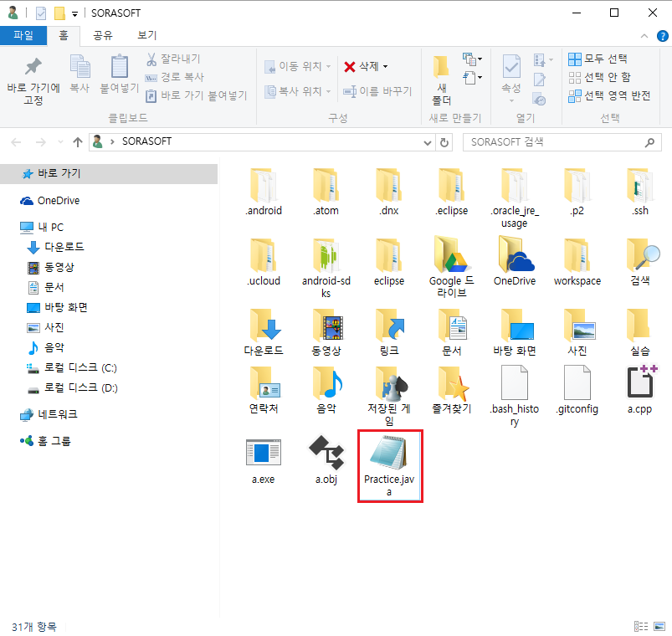672x636 pixels.
Task: Select the Practice.java file
Action: click(390, 466)
